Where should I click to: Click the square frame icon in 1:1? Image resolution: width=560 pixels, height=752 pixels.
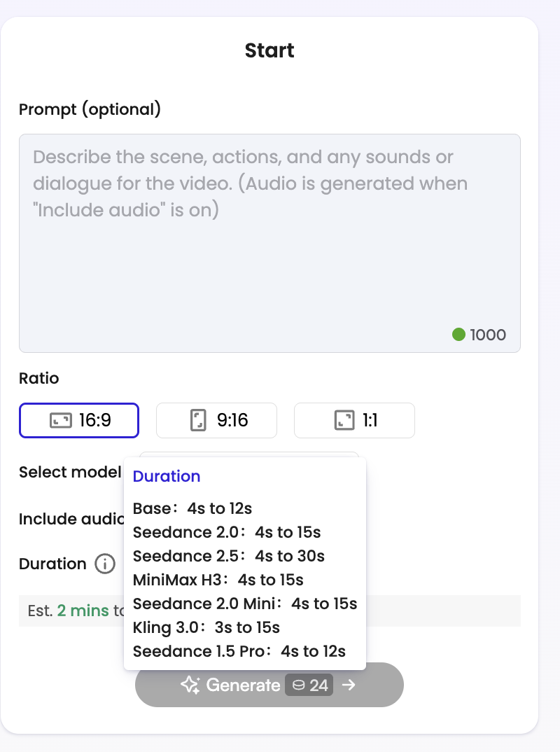[344, 420]
